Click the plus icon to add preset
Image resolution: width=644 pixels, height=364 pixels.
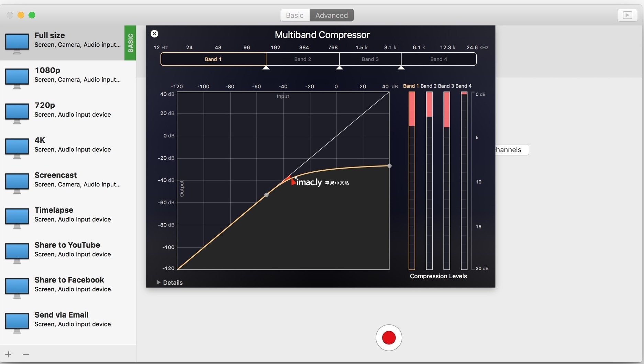9,354
